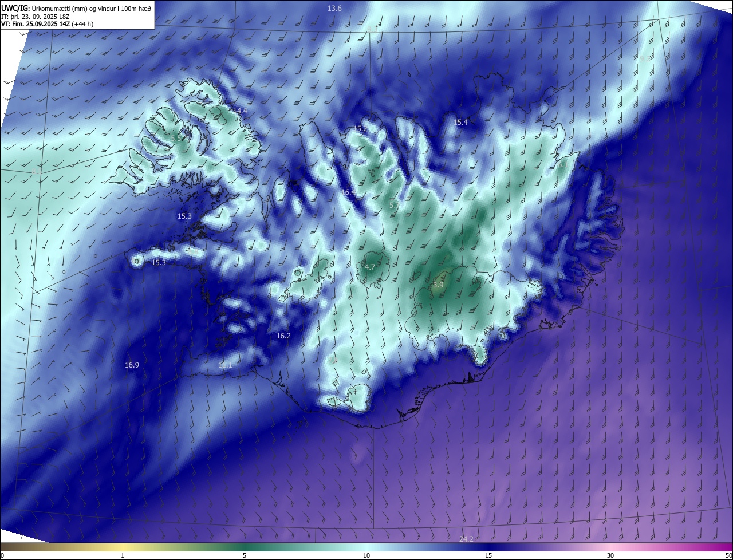Click the 15.2 value label on the map
The width and height of the screenshot is (733, 560).
tap(360, 129)
